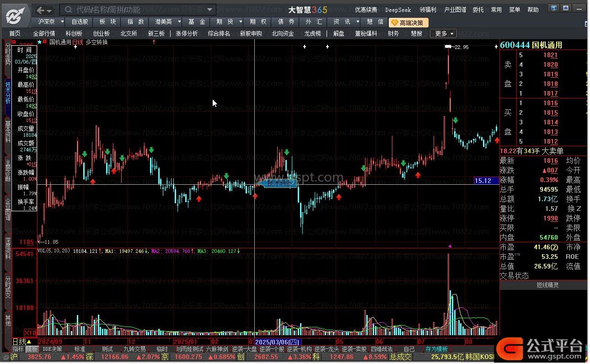Screen dimensions: 590x364
Task: Click the cyan star favorite icon beside 国机通用
Action: (x=39, y=42)
